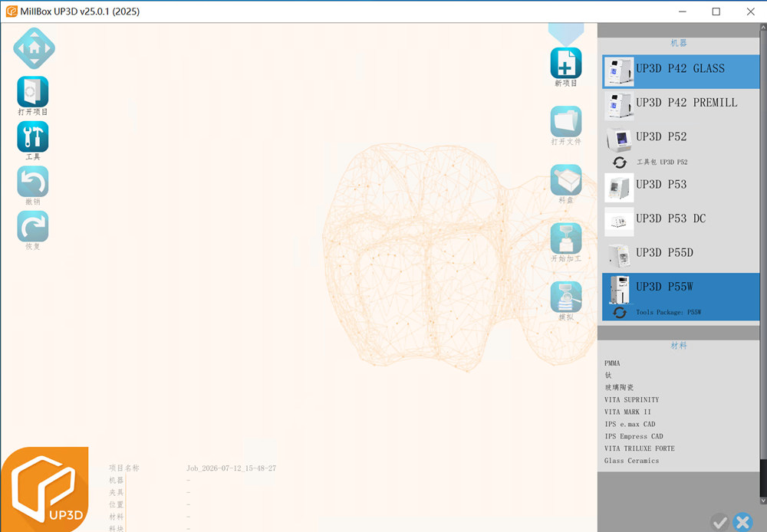Image resolution: width=767 pixels, height=532 pixels.
Task: Select the 玻璃陶瓷 material
Action: click(619, 387)
